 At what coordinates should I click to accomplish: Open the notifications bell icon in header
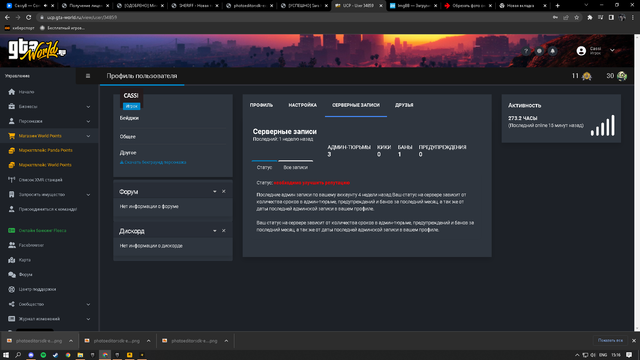[553, 51]
